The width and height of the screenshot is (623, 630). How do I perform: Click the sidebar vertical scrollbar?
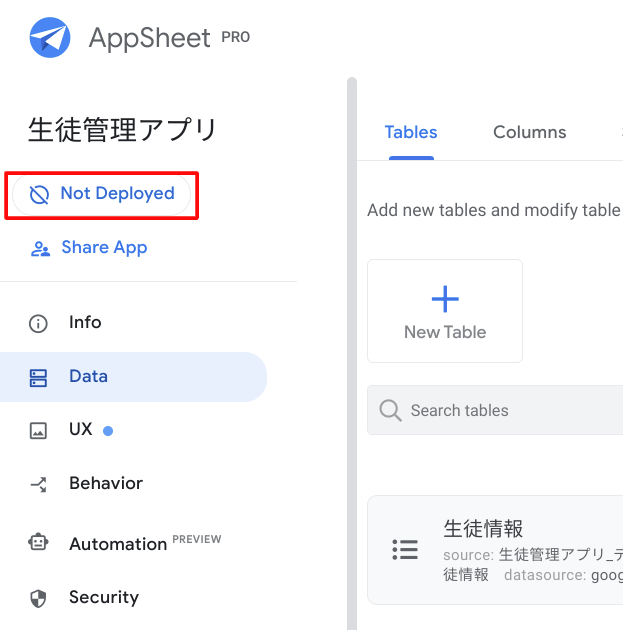pyautogui.click(x=351, y=350)
